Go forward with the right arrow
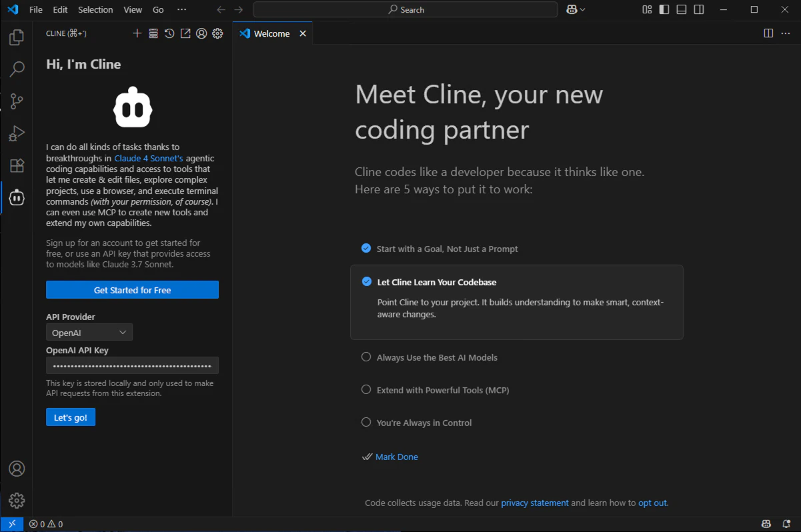The width and height of the screenshot is (801, 532). (239, 9)
